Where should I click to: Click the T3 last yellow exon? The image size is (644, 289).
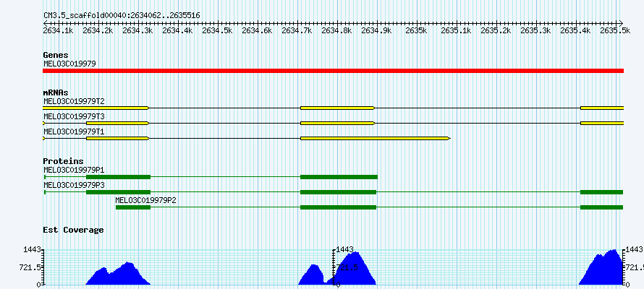(x=602, y=123)
